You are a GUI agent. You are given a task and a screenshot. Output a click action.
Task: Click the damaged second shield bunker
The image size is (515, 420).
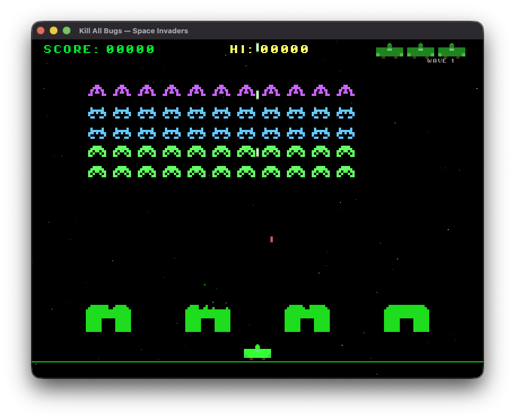(208, 318)
